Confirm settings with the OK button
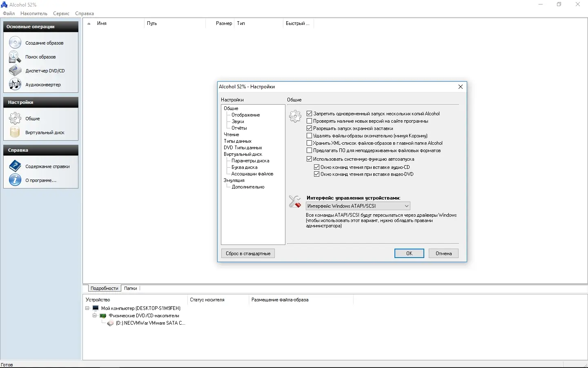588x368 pixels. pyautogui.click(x=409, y=254)
